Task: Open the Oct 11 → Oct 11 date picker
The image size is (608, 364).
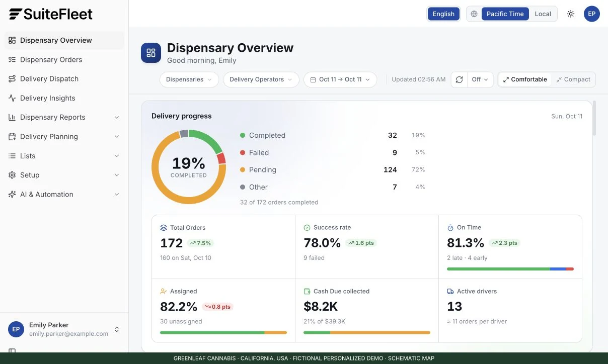Action: tap(340, 79)
